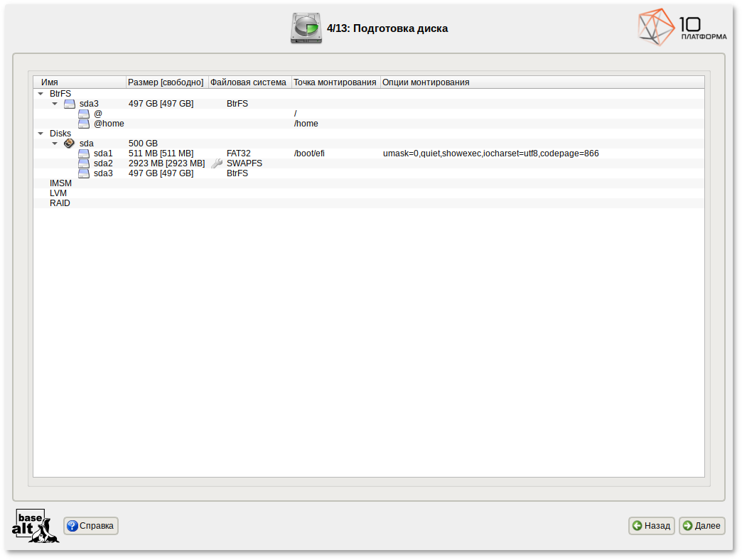Collapse the Disks tree branch
This screenshot has height=560, width=742.
(40, 133)
